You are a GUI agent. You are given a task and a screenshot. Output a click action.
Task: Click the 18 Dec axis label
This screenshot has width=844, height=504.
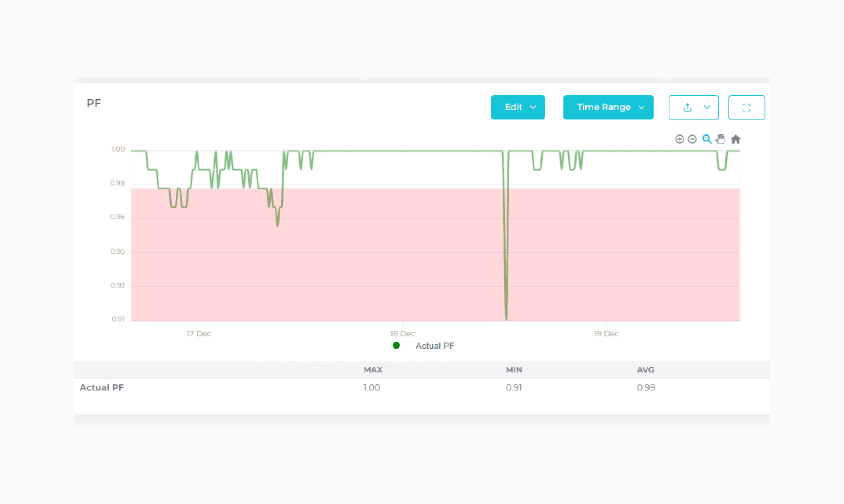pyautogui.click(x=402, y=334)
